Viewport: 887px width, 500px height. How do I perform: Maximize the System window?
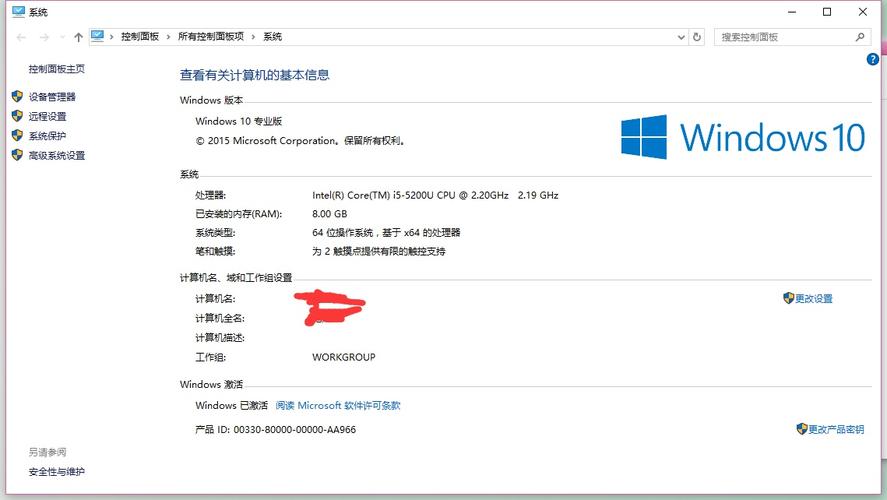pyautogui.click(x=826, y=12)
